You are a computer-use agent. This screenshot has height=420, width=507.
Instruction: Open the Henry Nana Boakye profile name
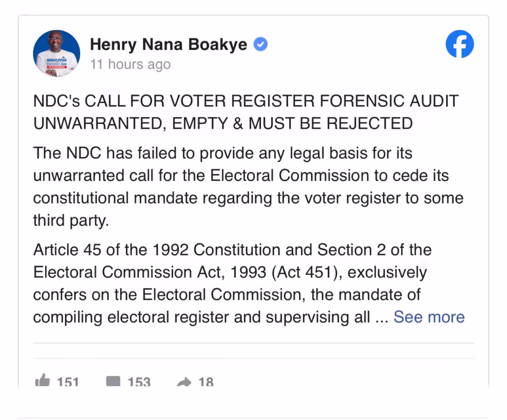point(168,45)
